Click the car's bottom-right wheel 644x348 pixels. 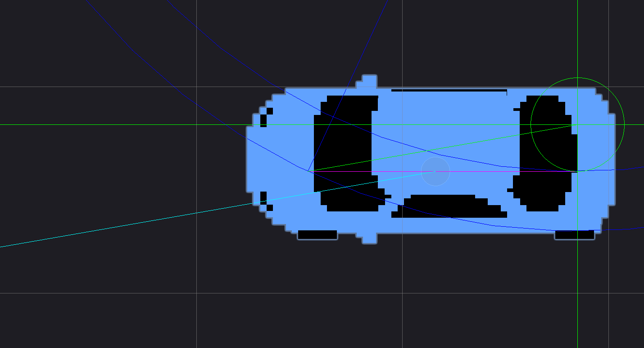574,235
